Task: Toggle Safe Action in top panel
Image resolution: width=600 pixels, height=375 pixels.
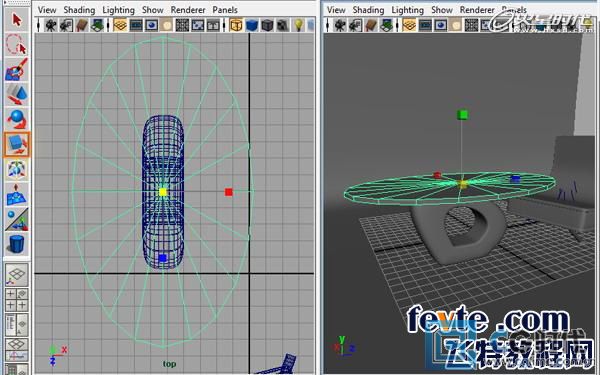Action: [x=198, y=26]
